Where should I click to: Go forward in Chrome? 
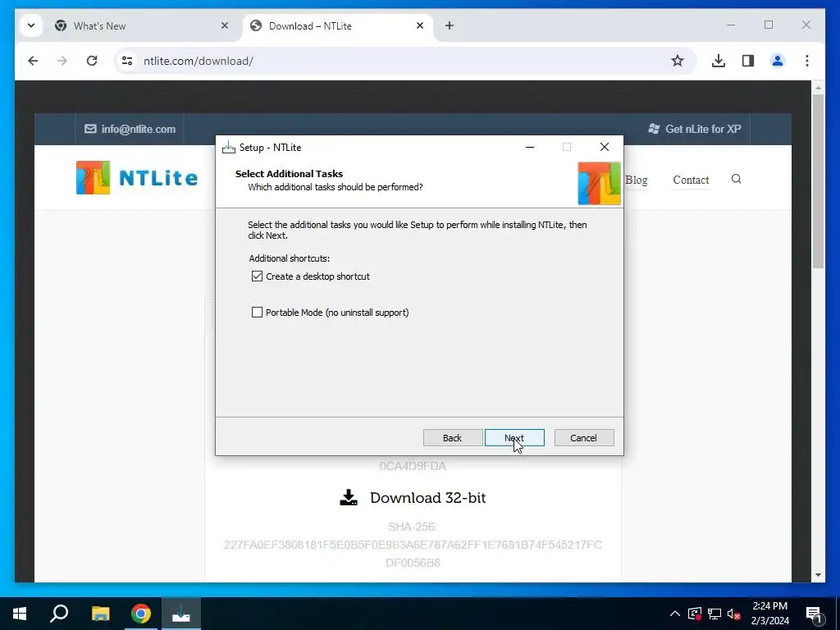coord(62,61)
